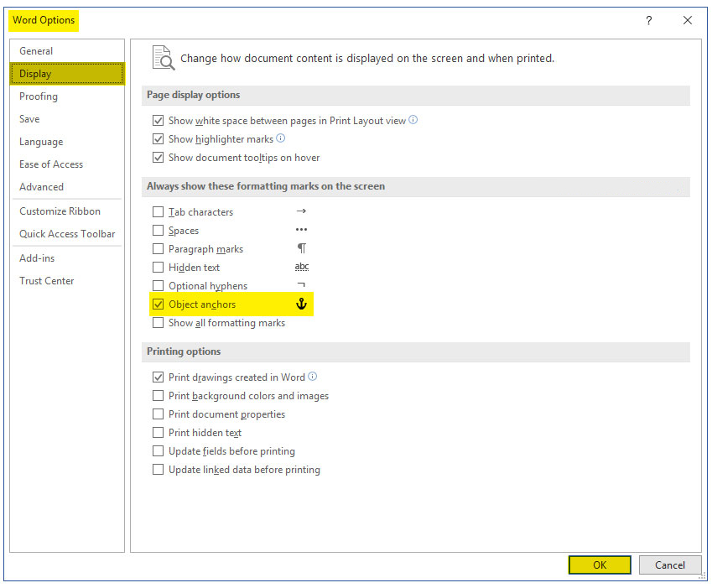Image resolution: width=712 pixels, height=588 pixels.
Task: Click the document magnifier display icon
Action: pos(163,58)
